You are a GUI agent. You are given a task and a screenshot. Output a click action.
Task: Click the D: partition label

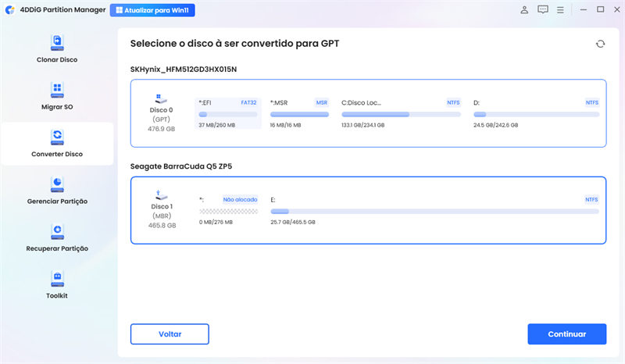pos(477,102)
